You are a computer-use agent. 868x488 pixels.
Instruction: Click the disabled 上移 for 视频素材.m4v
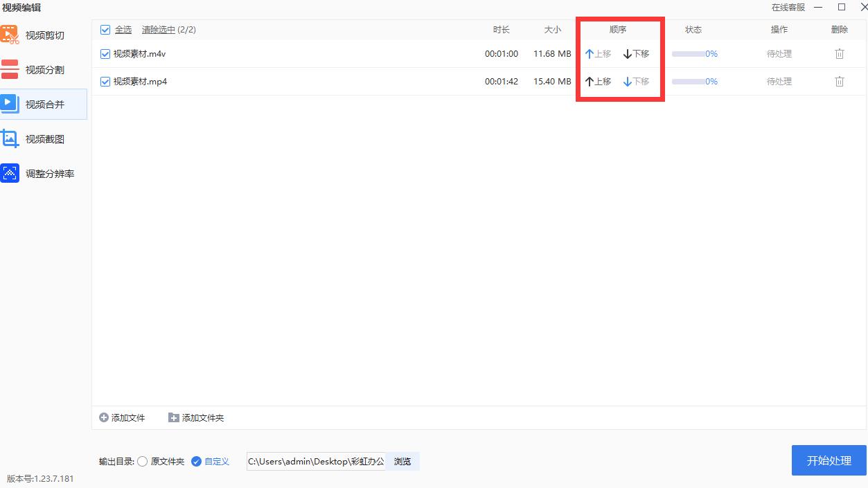[598, 53]
